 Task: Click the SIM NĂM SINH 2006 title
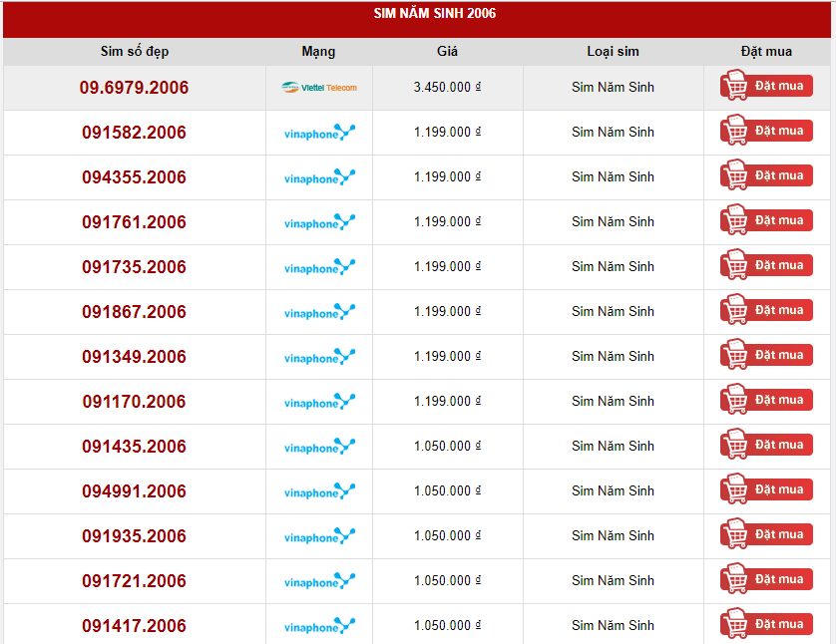click(x=435, y=13)
